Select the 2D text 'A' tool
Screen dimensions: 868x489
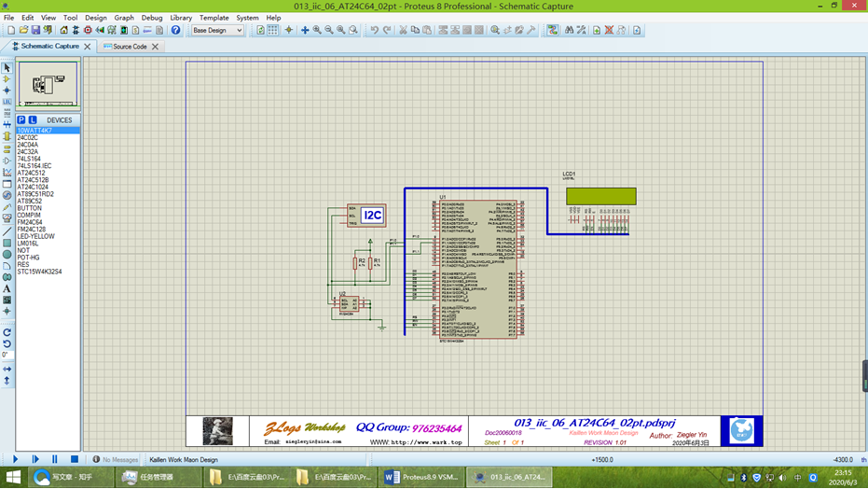[7, 289]
